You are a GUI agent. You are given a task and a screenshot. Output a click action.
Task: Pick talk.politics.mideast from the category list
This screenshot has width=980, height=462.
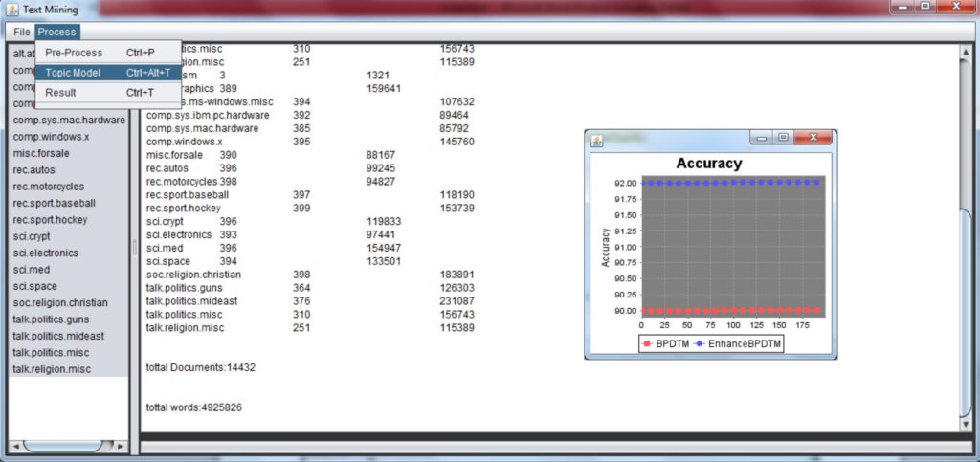[58, 336]
